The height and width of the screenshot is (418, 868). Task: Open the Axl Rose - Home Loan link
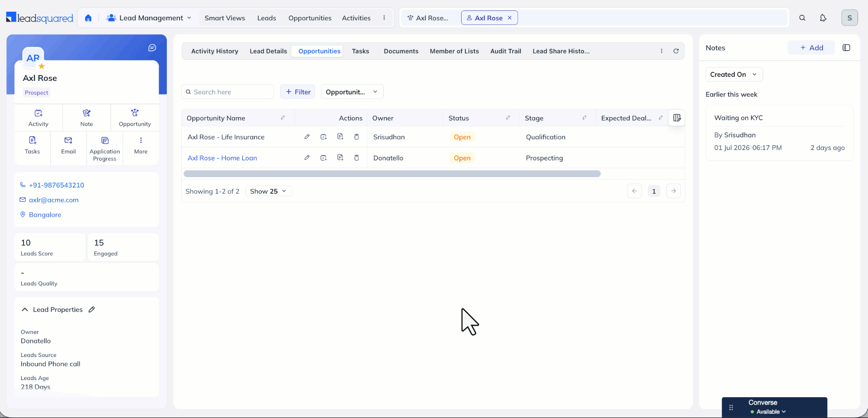tap(222, 158)
